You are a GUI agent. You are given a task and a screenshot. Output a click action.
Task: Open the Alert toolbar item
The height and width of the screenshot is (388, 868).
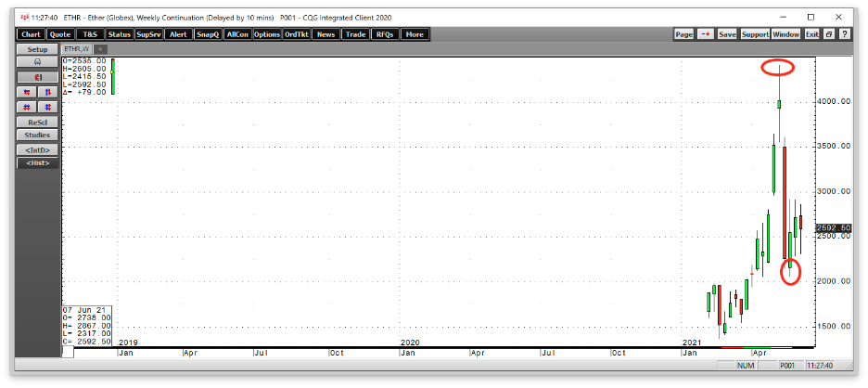[178, 34]
